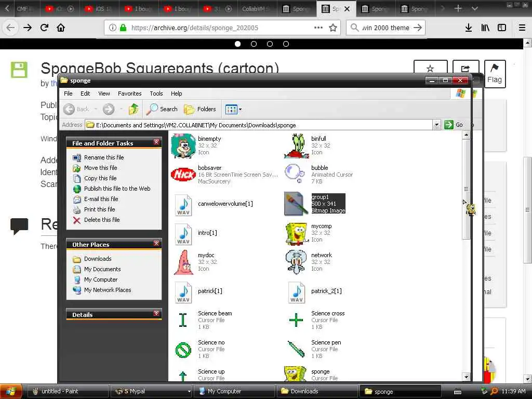This screenshot has height=399, width=532.
Task: Click the Explorer Back button
Action: pos(76,109)
